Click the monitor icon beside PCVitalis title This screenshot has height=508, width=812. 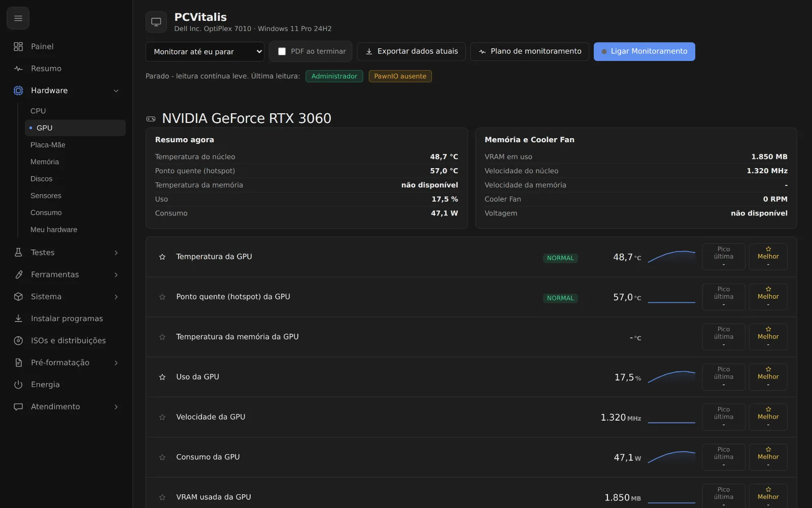click(156, 22)
